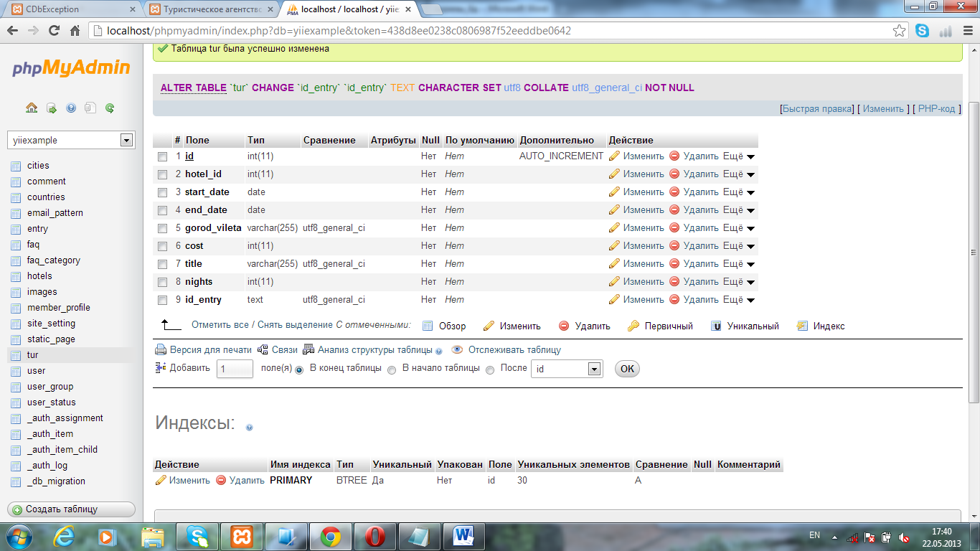
Task: Click the Первичный key icon
Action: pos(633,326)
